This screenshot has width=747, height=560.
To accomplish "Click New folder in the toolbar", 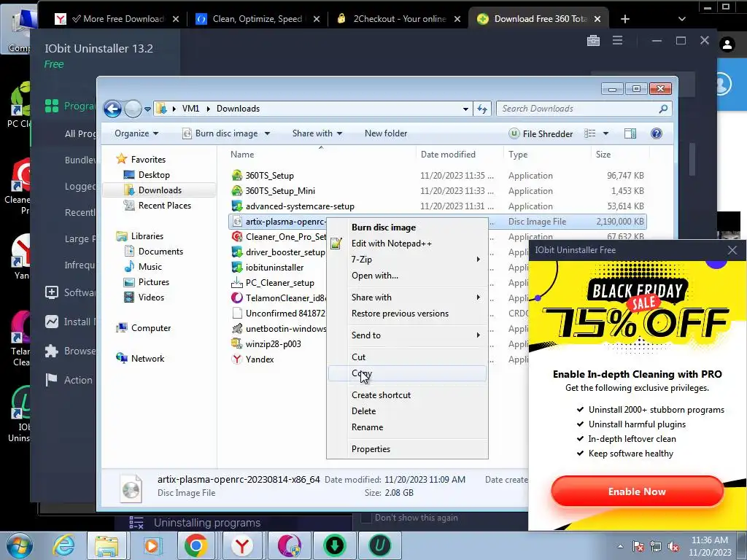I will [386, 133].
